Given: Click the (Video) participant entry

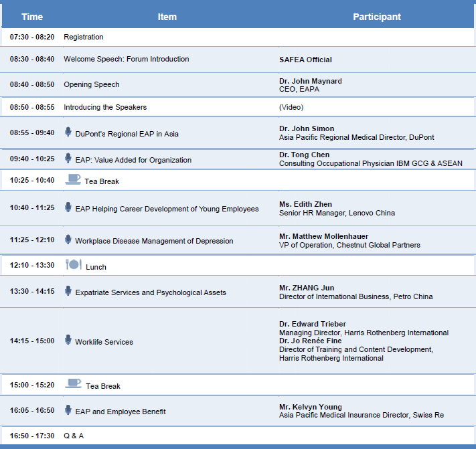Looking at the screenshot, I should click(x=291, y=107).
